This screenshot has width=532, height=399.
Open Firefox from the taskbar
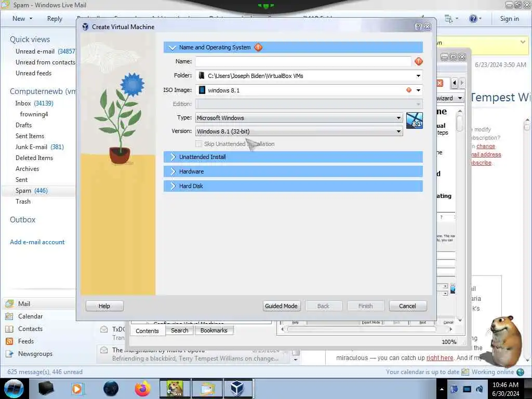click(x=142, y=389)
